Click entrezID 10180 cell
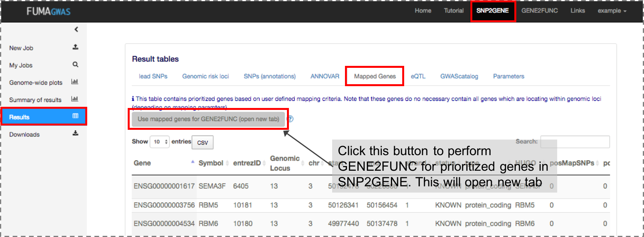This screenshot has height=237, width=644. [x=243, y=224]
